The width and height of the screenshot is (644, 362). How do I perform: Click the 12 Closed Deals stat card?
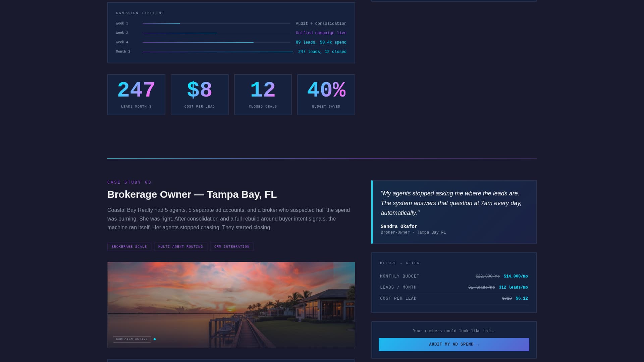[263, 95]
